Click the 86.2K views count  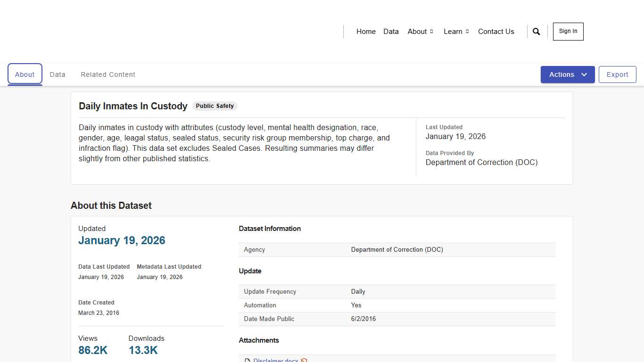click(93, 350)
